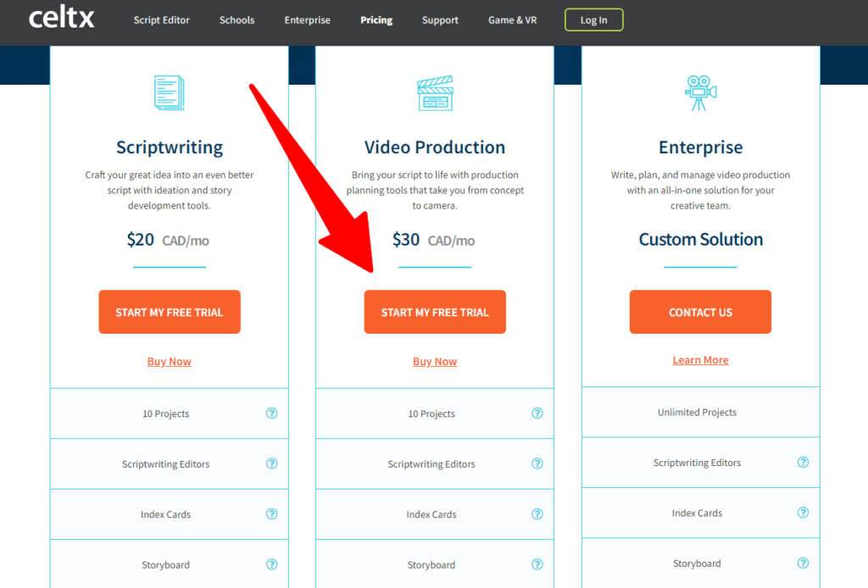Click the help icon beside Video Production's Storyboard
The width and height of the screenshot is (868, 588).
click(x=537, y=564)
